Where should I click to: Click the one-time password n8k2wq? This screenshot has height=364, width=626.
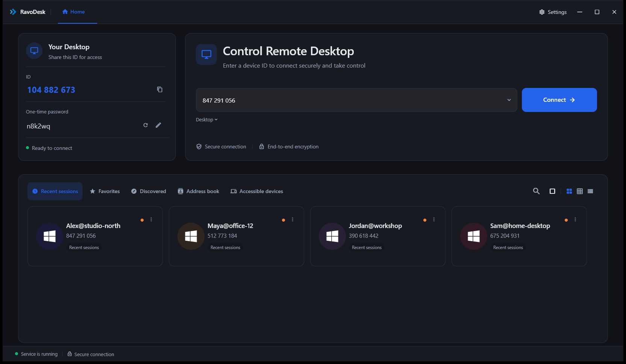click(38, 126)
